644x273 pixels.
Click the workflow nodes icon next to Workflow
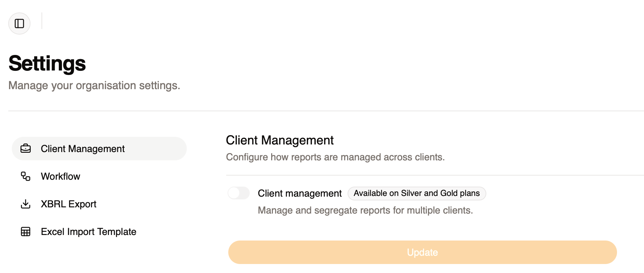tap(26, 176)
